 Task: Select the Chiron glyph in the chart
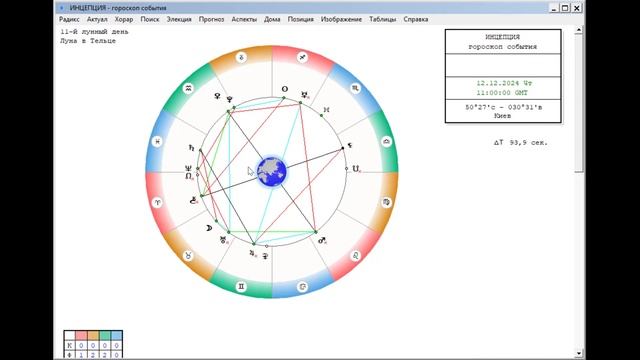point(194,200)
